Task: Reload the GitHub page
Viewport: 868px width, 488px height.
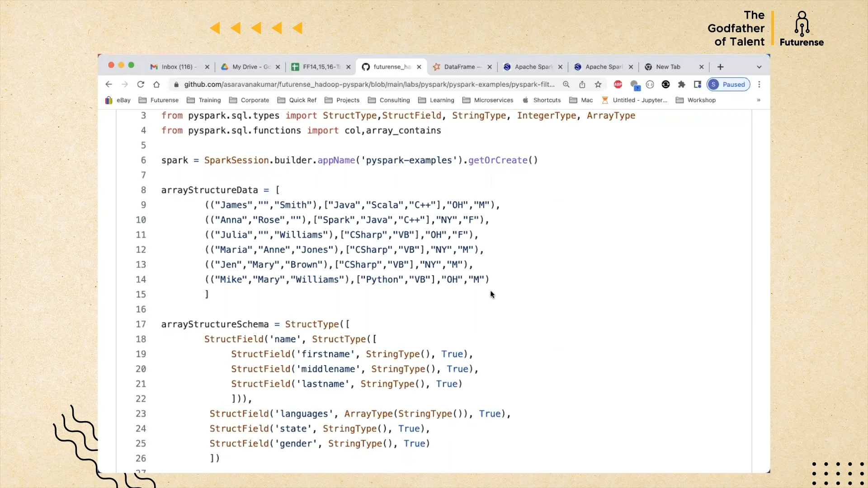Action: pos(141,84)
